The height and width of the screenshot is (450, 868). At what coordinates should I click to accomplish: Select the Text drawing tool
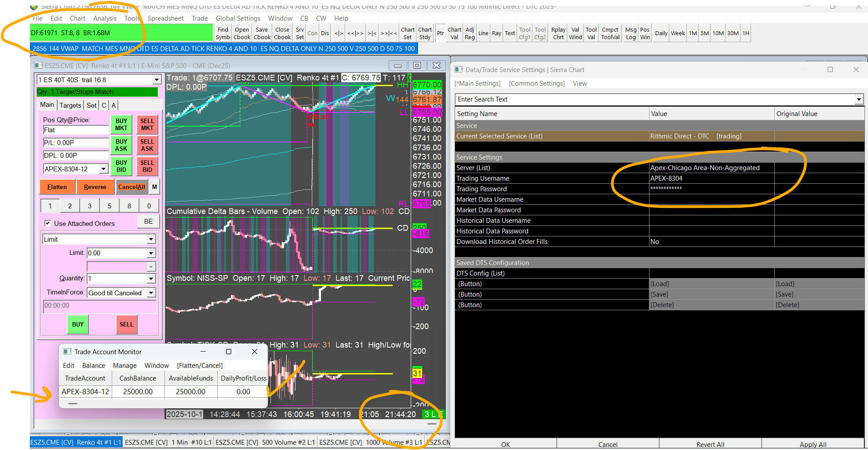tap(510, 33)
